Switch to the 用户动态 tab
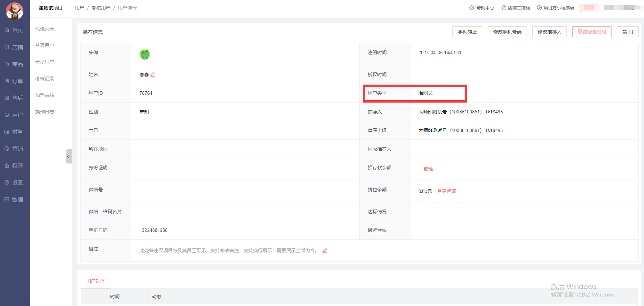 [96, 281]
